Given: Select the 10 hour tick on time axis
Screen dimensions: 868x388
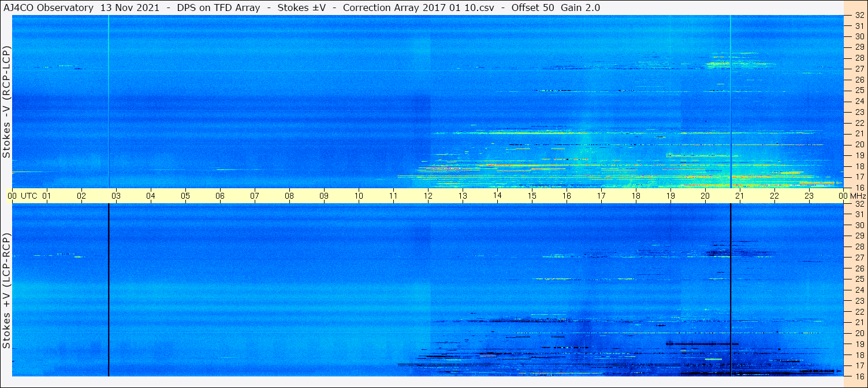Looking at the screenshot, I should [x=359, y=196].
